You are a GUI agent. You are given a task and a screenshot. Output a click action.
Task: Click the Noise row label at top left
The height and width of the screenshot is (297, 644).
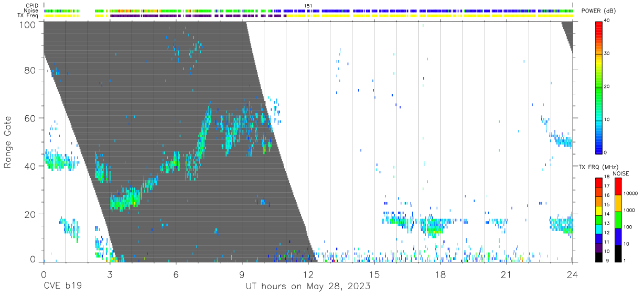pos(32,10)
